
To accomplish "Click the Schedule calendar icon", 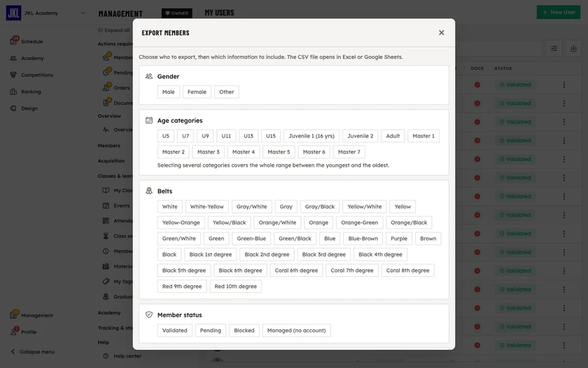I will click(13, 41).
